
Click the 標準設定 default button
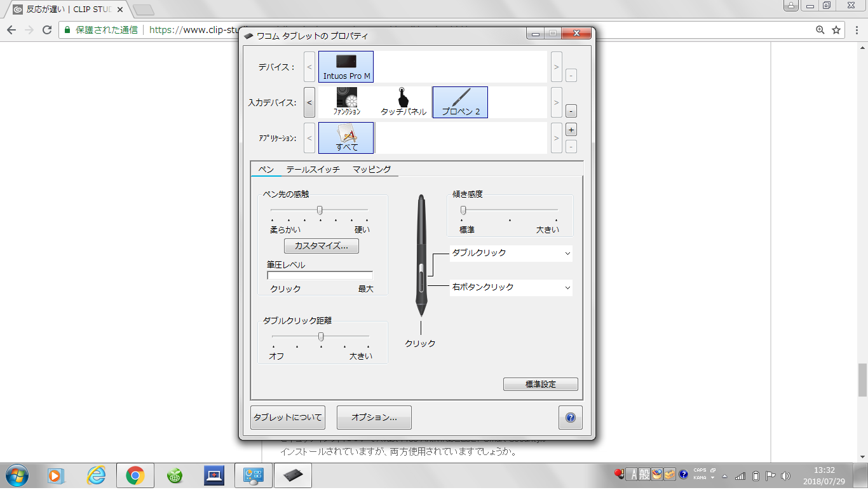(x=541, y=385)
